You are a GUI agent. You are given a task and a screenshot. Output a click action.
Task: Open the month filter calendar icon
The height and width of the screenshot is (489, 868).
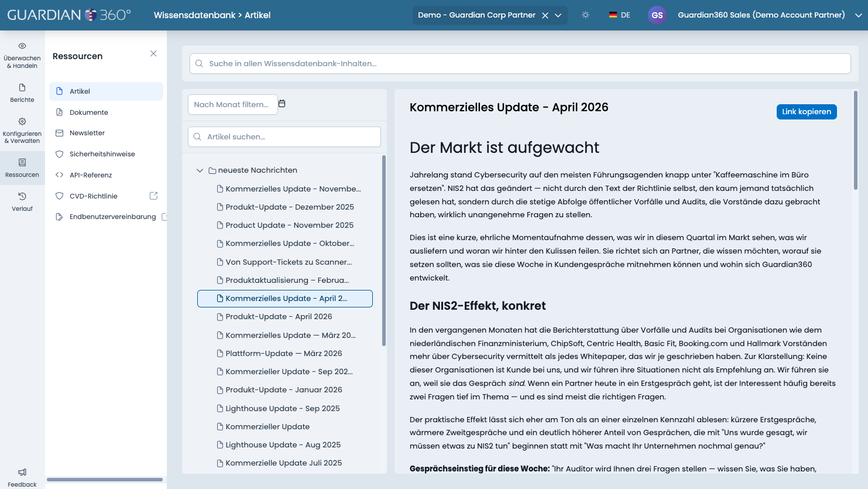[282, 104]
